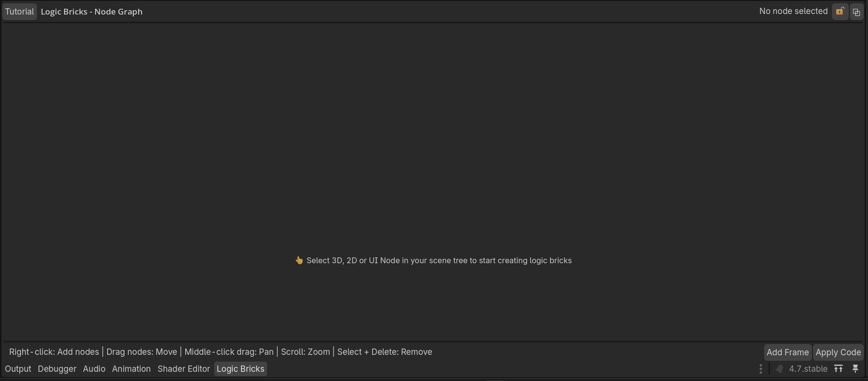Switch to the Shader Editor tab
The height and width of the screenshot is (381, 868).
tap(184, 369)
